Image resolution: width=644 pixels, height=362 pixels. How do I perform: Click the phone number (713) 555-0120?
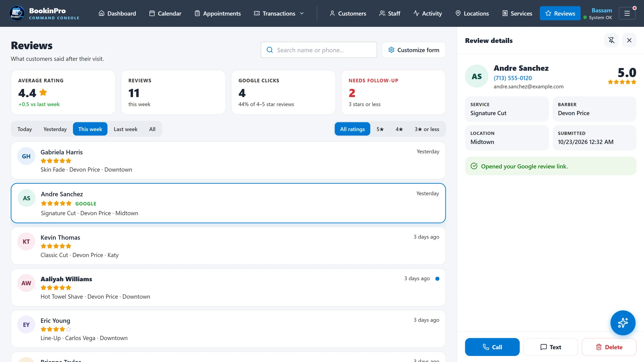pyautogui.click(x=513, y=78)
